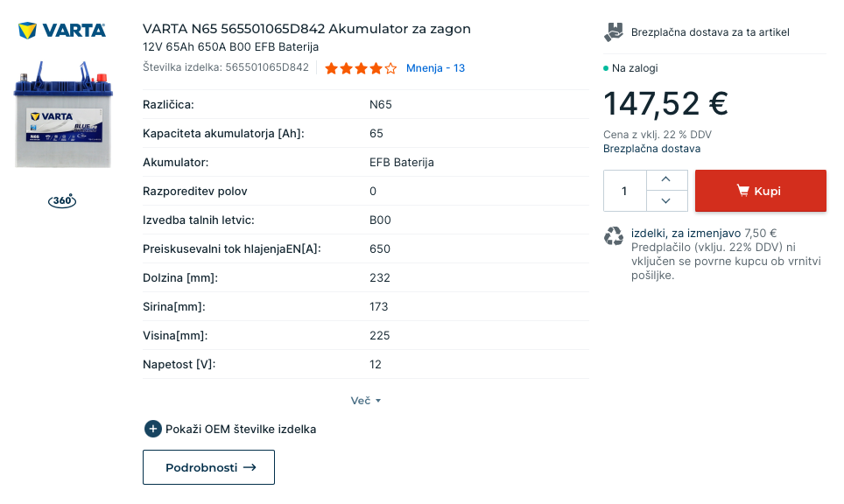The width and height of the screenshot is (844, 504).
Task: Click the price 147,52 €
Action: pos(666,103)
